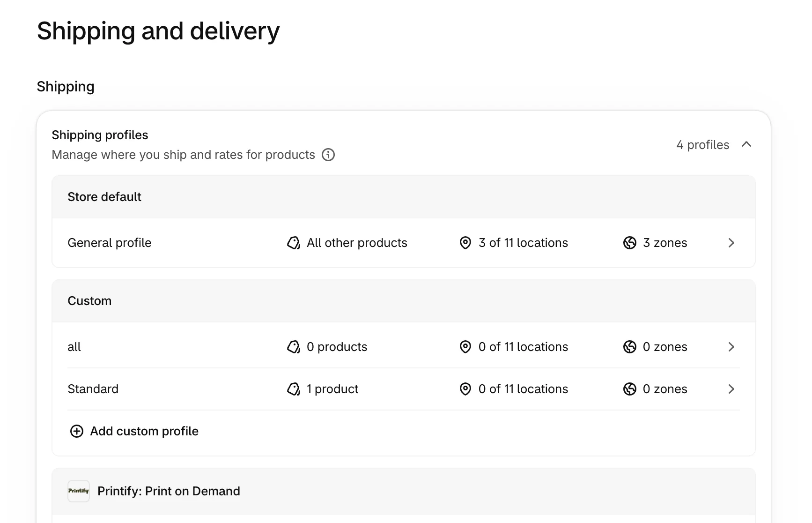
Task: Click the tag icon next to 1 product
Action: click(294, 389)
